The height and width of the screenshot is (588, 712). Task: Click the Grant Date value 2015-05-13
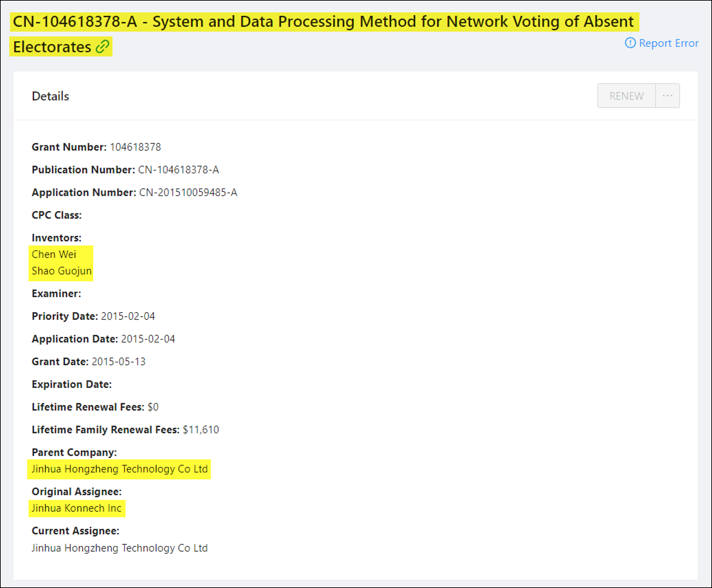119,362
